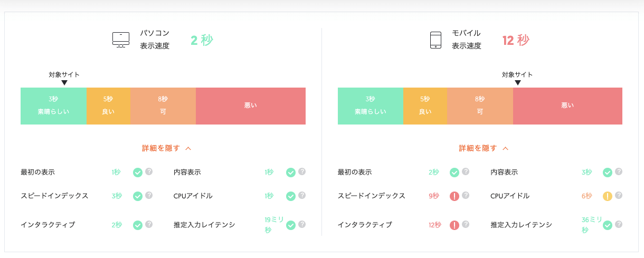Viewport: 644px width, 258px height.
Task: Open help icon for mobile 推定入力レイテンシ
Action: [619, 224]
